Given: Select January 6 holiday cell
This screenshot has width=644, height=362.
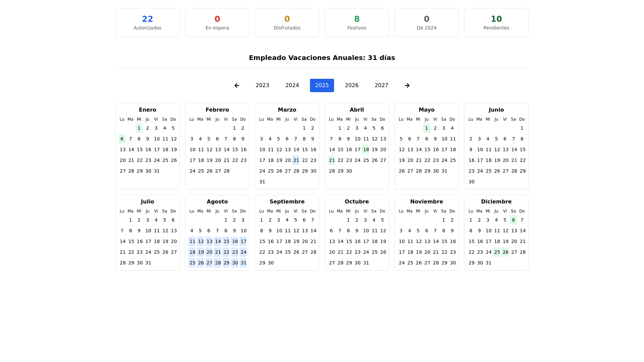Looking at the screenshot, I should click(x=122, y=139).
